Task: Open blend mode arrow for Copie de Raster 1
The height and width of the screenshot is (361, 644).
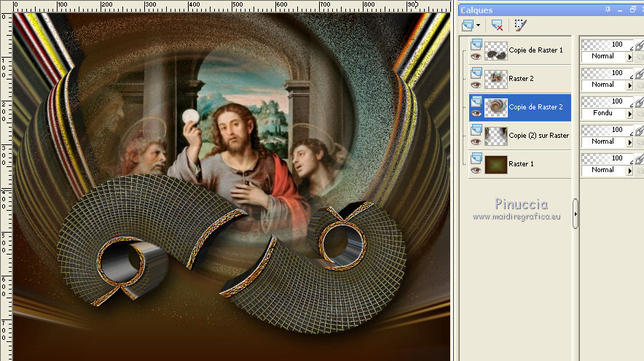Action: tap(629, 57)
